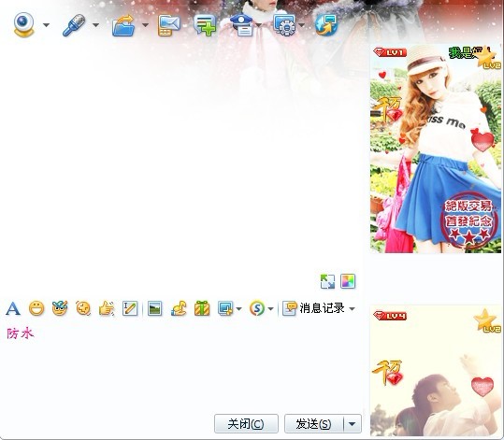Click the LV1 diamond badge
The width and height of the screenshot is (504, 440).
point(390,52)
